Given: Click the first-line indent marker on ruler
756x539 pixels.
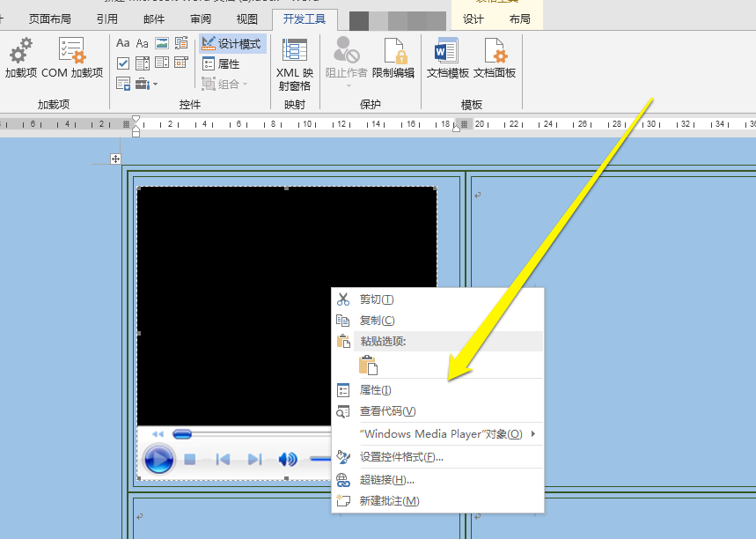Looking at the screenshot, I should click(136, 119).
